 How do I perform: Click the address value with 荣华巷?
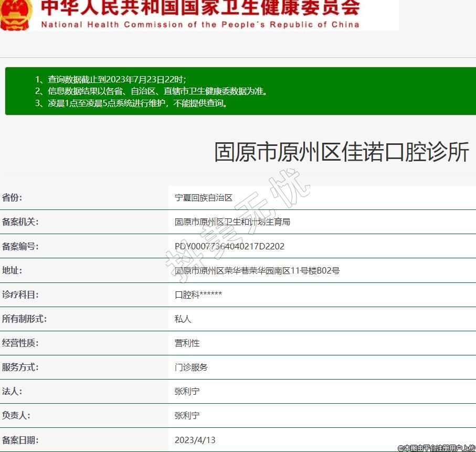tap(257, 271)
